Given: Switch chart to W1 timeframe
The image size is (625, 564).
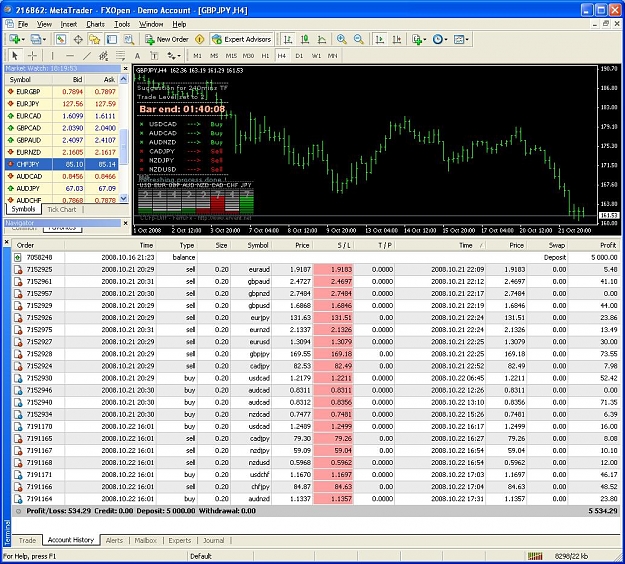Looking at the screenshot, I should tap(316, 56).
